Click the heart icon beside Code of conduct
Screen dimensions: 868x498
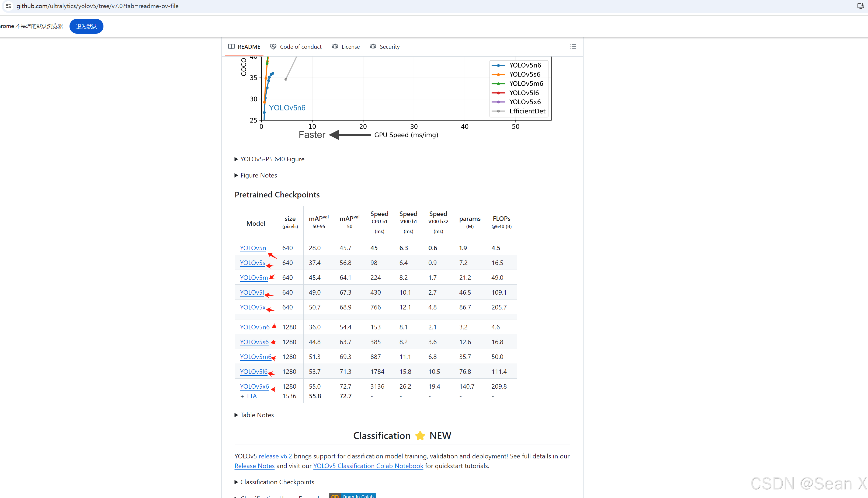pyautogui.click(x=273, y=47)
